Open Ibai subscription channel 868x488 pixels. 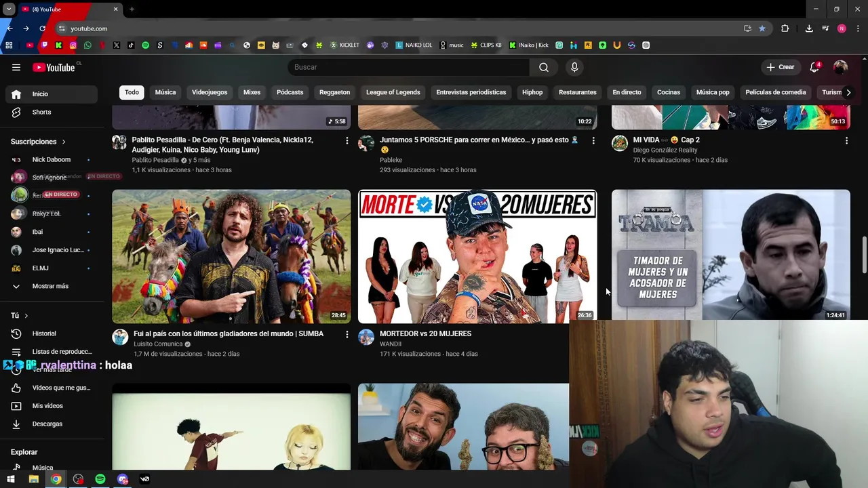(52, 232)
